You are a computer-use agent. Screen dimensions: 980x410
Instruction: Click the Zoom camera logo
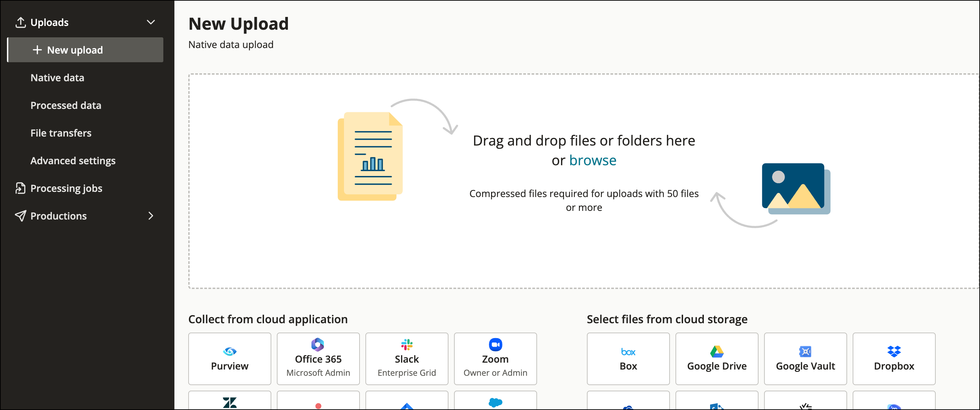(495, 345)
